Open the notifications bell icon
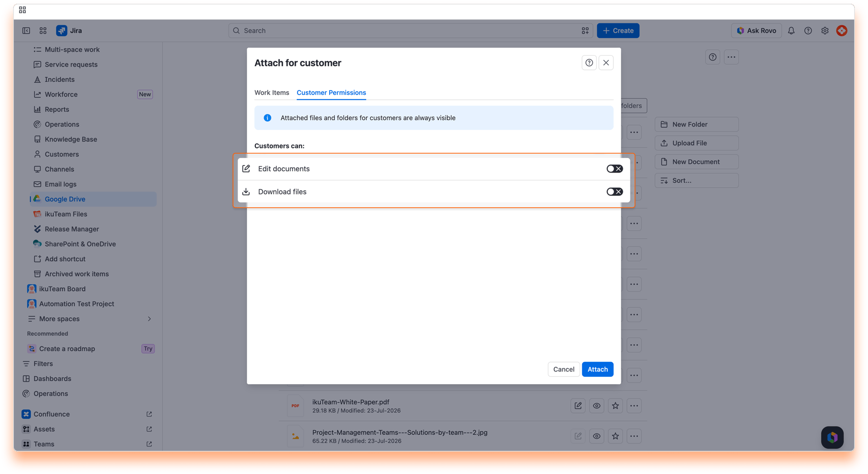 [791, 30]
